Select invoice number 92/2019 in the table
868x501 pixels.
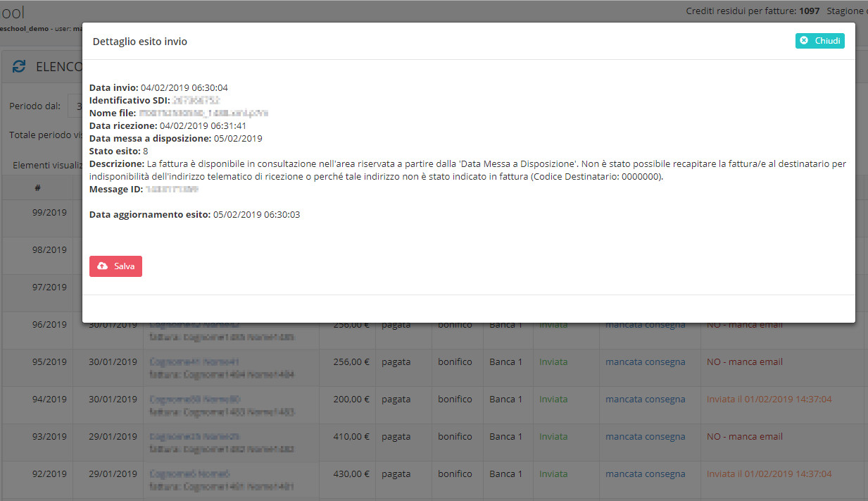click(x=49, y=474)
